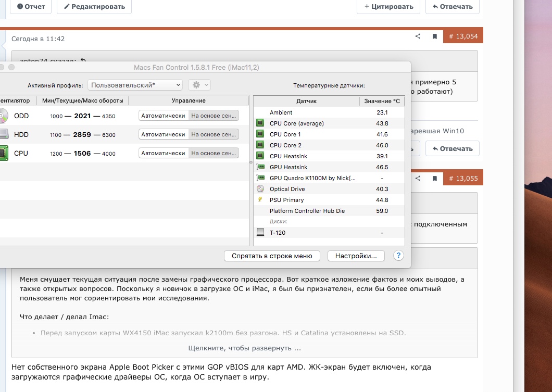Click the share icon on post #13,054
This screenshot has height=392, width=552.
tap(418, 36)
